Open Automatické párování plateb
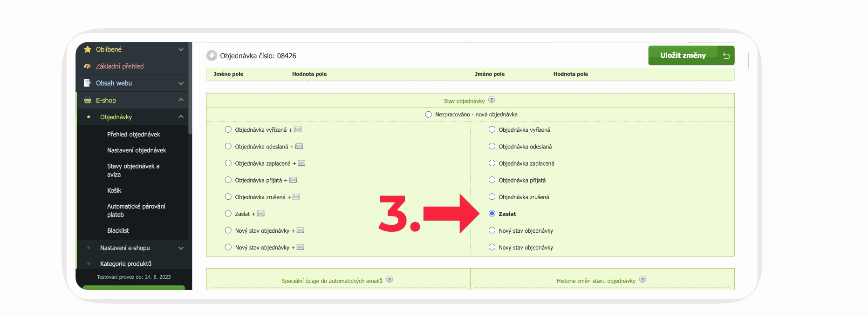Viewport: 868px width, 317px height. pyautogui.click(x=136, y=210)
